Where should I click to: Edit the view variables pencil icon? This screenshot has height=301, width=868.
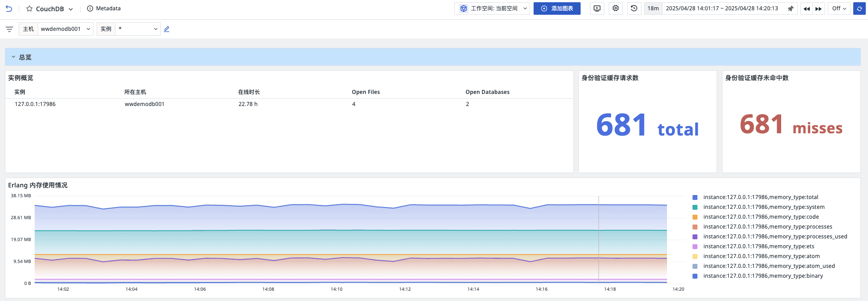167,29
